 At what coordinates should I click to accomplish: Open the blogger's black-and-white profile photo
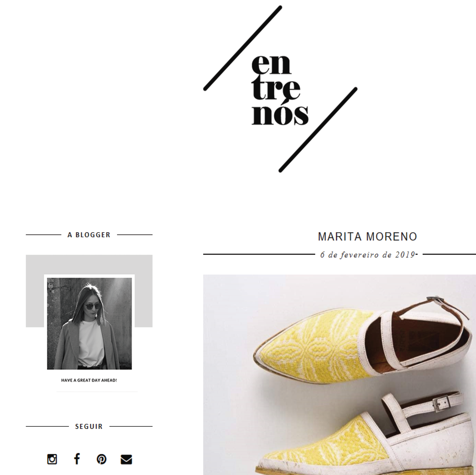[x=89, y=324]
